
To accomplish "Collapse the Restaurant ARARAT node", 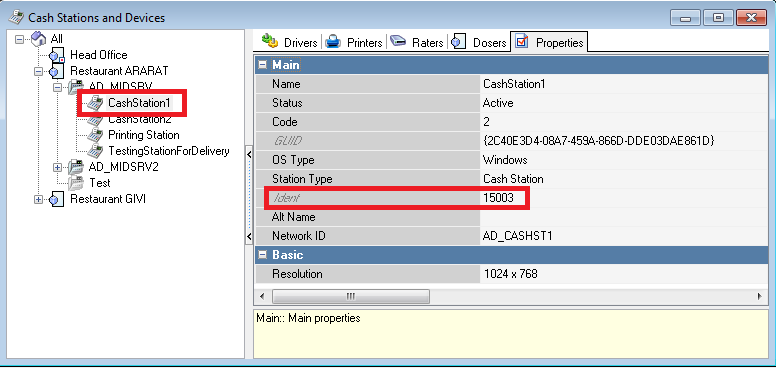I will tap(39, 71).
